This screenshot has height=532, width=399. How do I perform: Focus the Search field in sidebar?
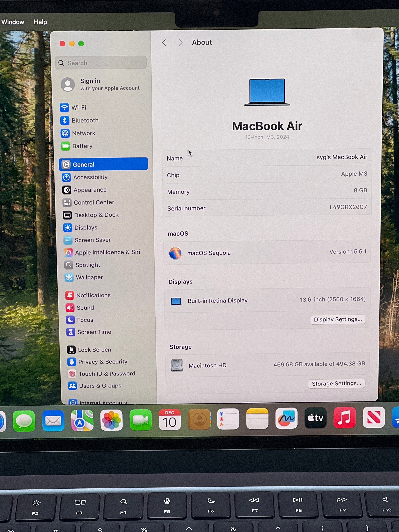(101, 63)
